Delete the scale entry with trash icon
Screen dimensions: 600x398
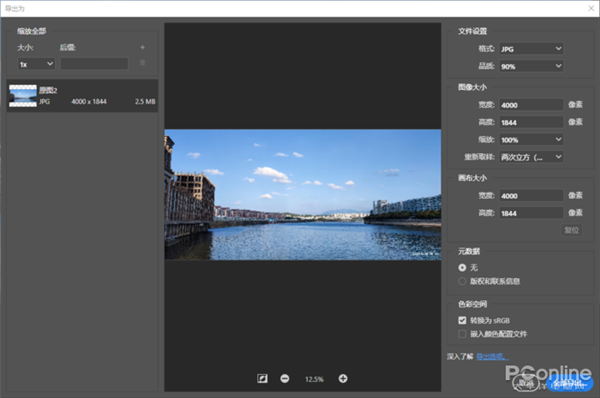click(x=142, y=63)
